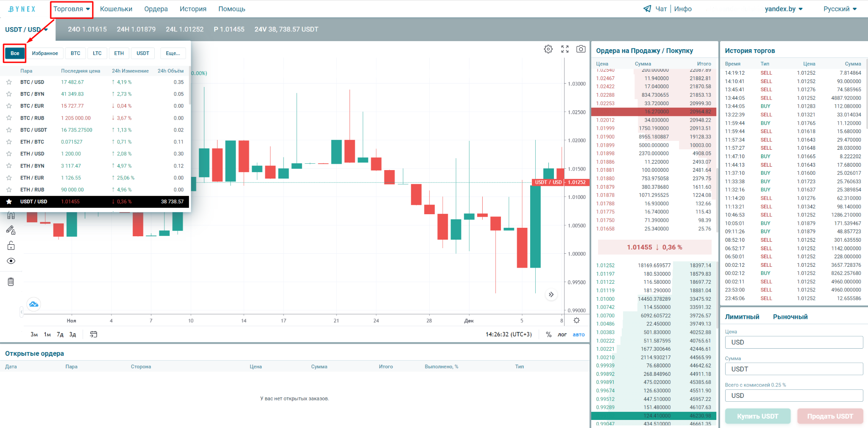This screenshot has width=868, height=428.
Task: Enter fullscreen mode using the arrows icon
Action: [565, 49]
